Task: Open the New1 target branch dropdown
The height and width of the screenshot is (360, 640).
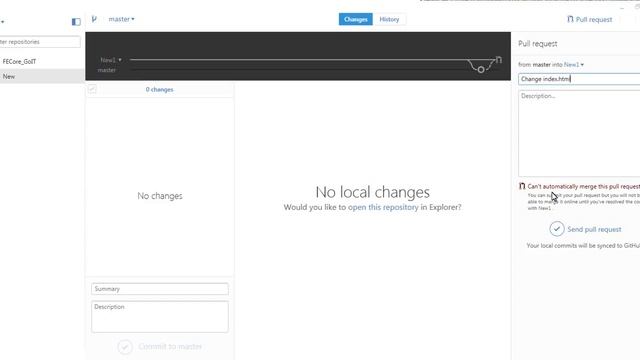Action: 574,64
